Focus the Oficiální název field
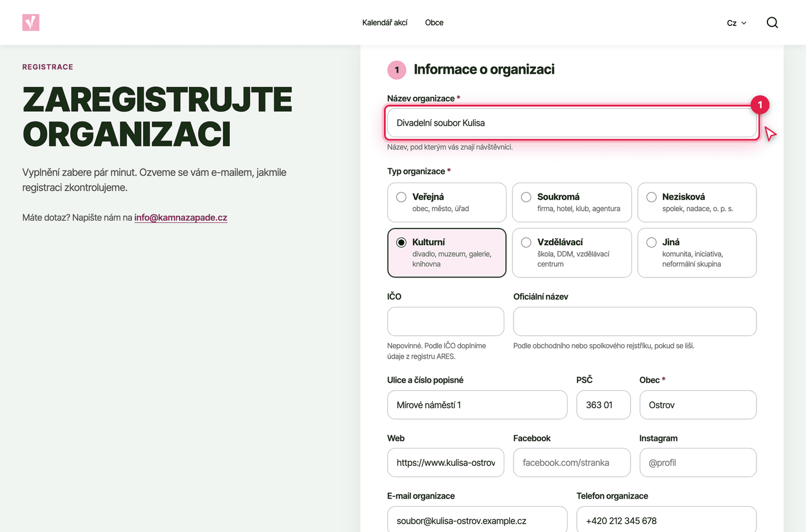This screenshot has height=532, width=806. tap(634, 321)
